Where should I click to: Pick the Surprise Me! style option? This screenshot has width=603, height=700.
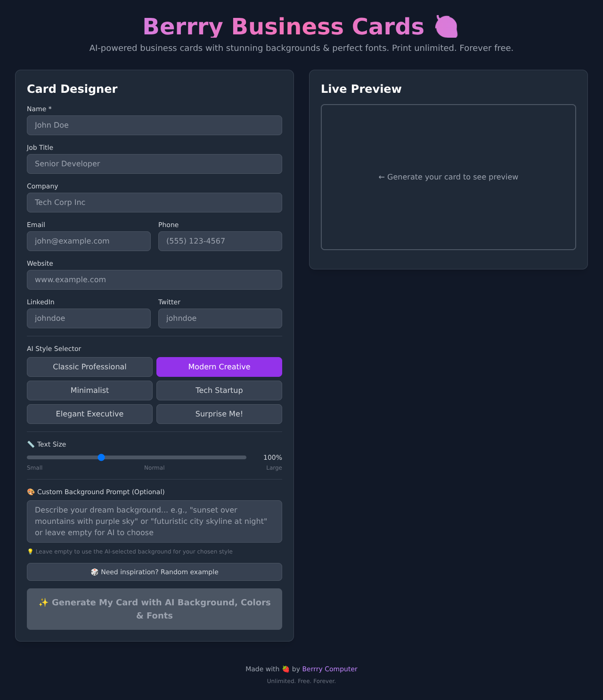(219, 414)
